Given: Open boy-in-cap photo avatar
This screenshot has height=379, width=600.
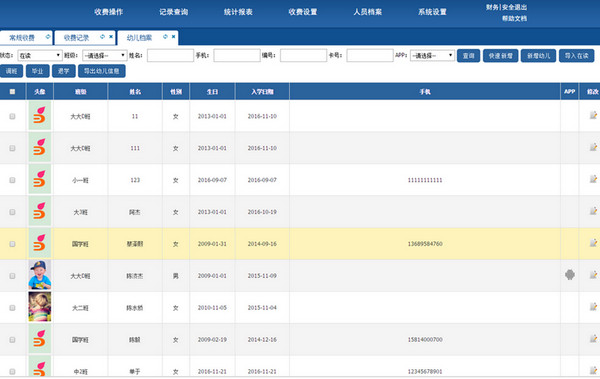Looking at the screenshot, I should [39, 275].
